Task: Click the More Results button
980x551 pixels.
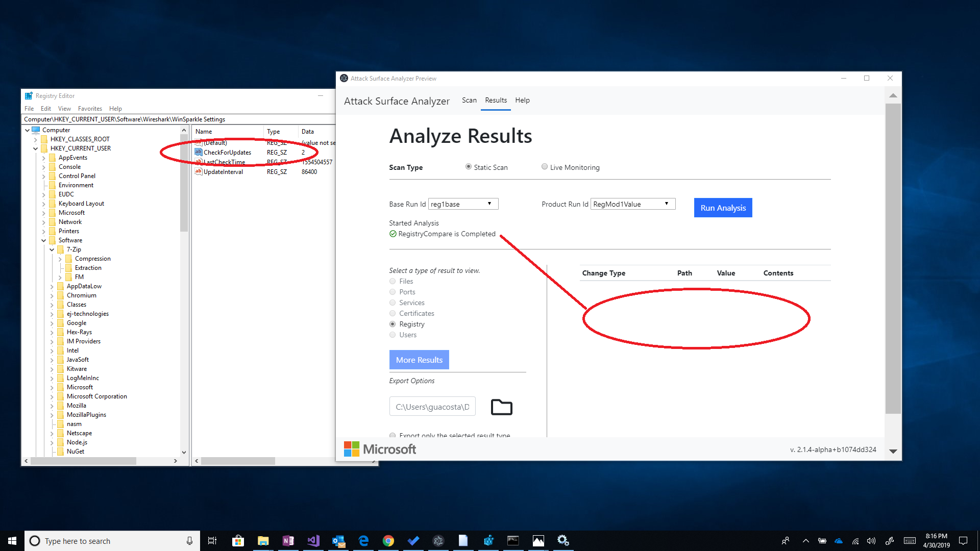Action: coord(419,359)
